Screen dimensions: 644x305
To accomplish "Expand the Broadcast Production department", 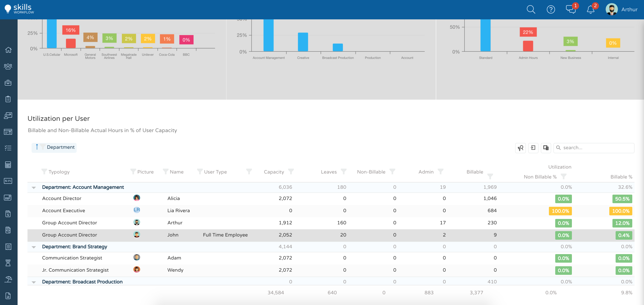I will tap(34, 282).
